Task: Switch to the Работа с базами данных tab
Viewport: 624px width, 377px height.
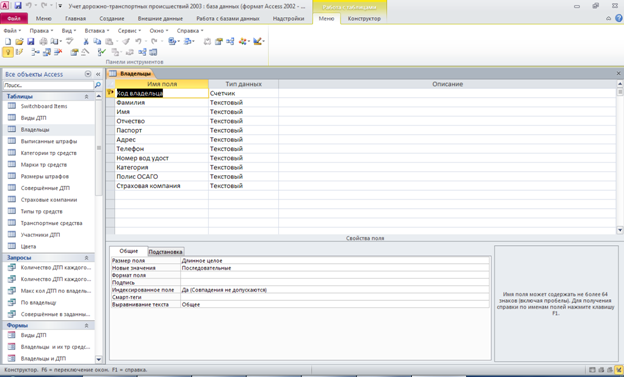Action: [228, 18]
